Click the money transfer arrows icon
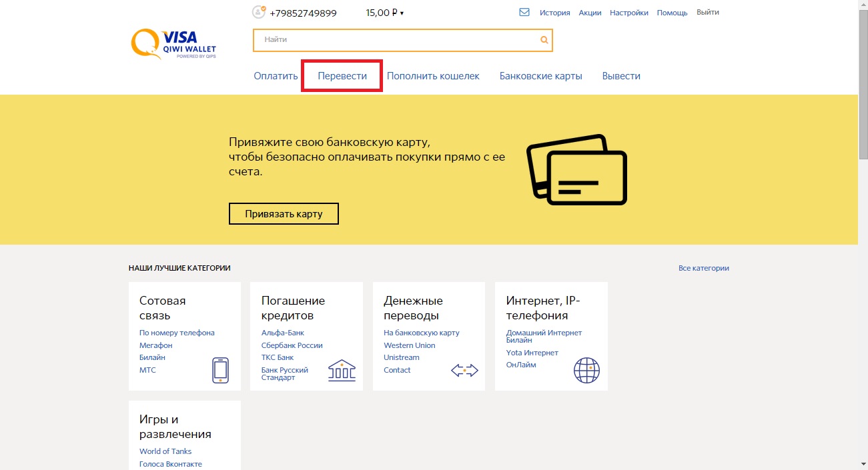Viewport: 868px width, 470px height. point(464,371)
